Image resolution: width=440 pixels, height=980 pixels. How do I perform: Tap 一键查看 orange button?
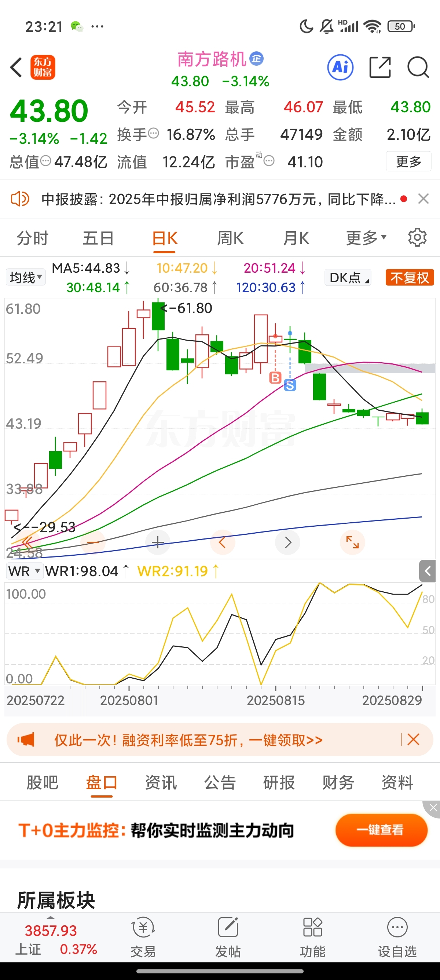point(381,830)
